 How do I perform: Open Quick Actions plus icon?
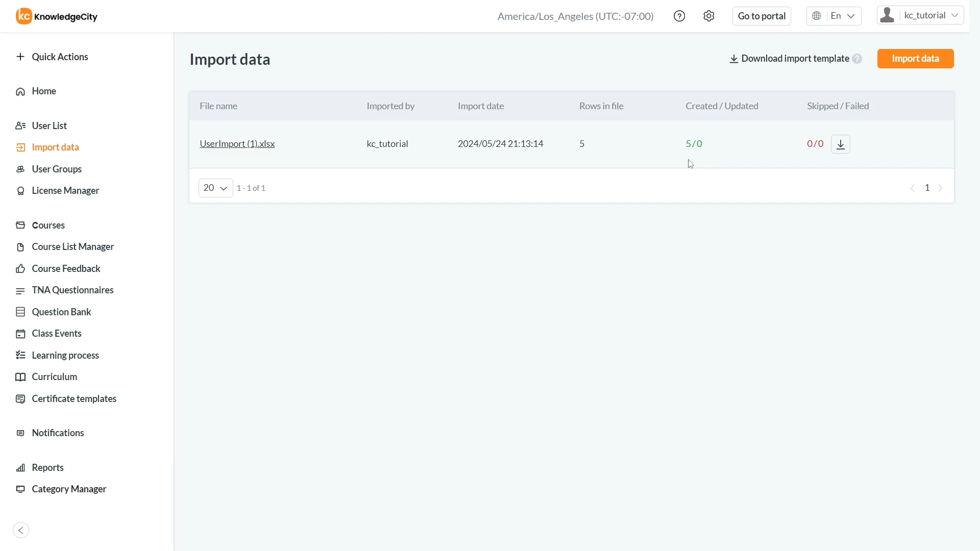[20, 57]
